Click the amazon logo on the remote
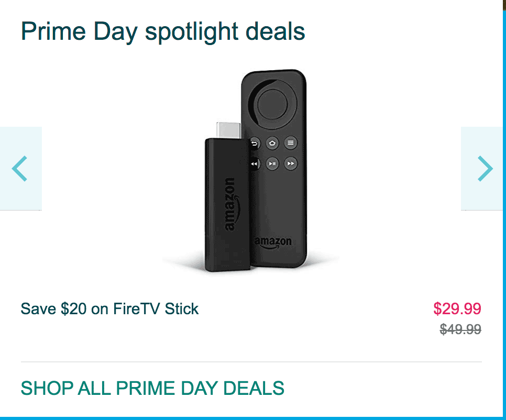 coord(273,243)
